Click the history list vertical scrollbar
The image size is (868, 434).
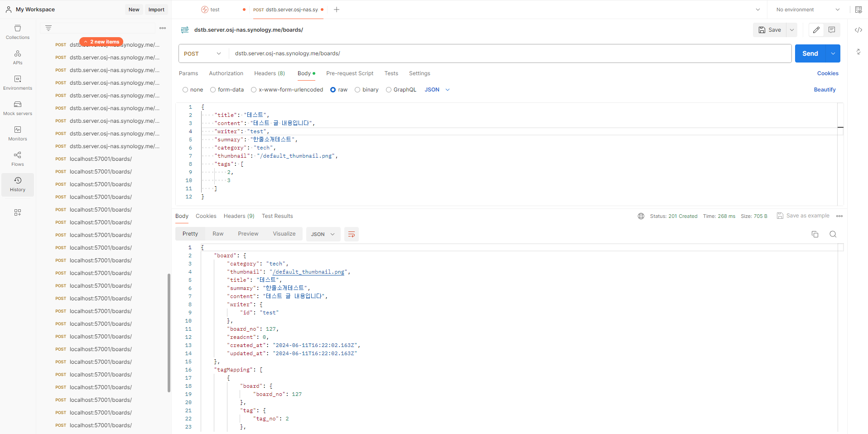pyautogui.click(x=169, y=333)
